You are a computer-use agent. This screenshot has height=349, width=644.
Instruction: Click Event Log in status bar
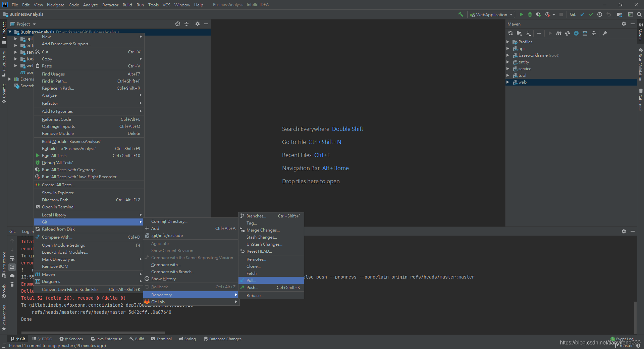[x=622, y=339]
